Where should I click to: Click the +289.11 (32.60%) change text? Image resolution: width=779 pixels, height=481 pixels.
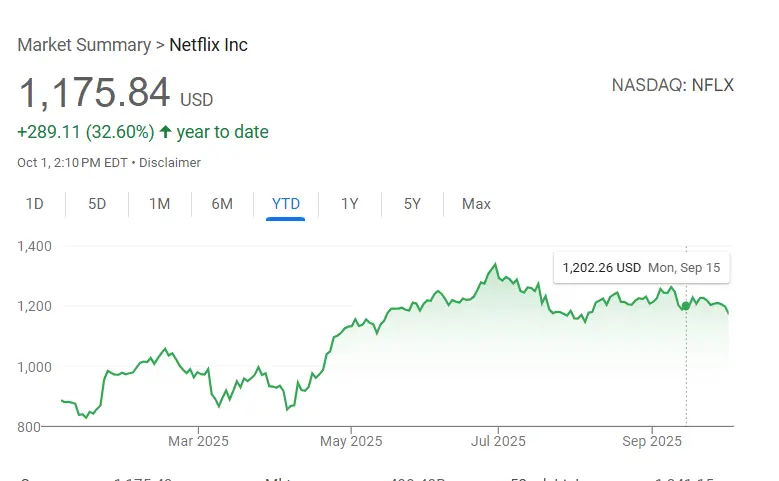pyautogui.click(x=86, y=132)
